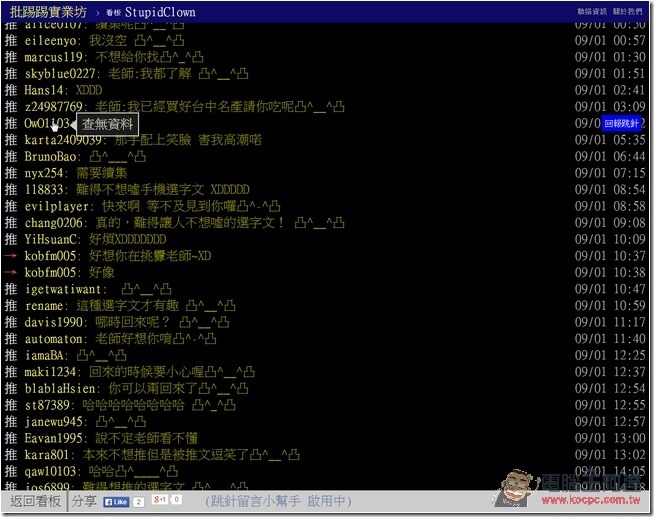Click username evilplayer
This screenshot has height=517, width=654.
tap(56, 206)
